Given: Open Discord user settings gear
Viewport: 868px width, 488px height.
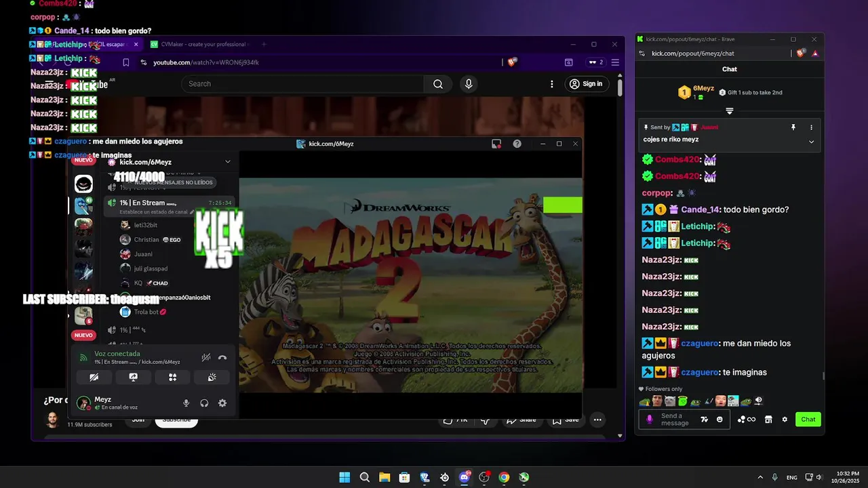Looking at the screenshot, I should point(222,403).
